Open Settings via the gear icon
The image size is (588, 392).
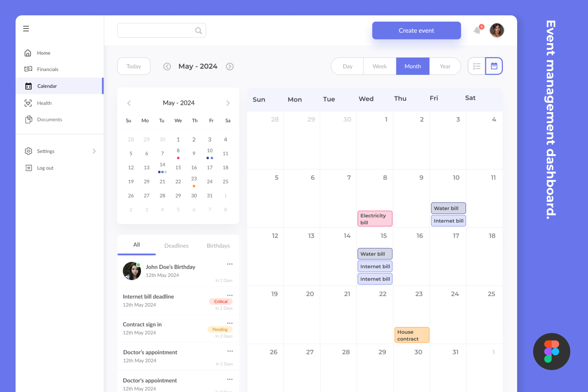28,151
